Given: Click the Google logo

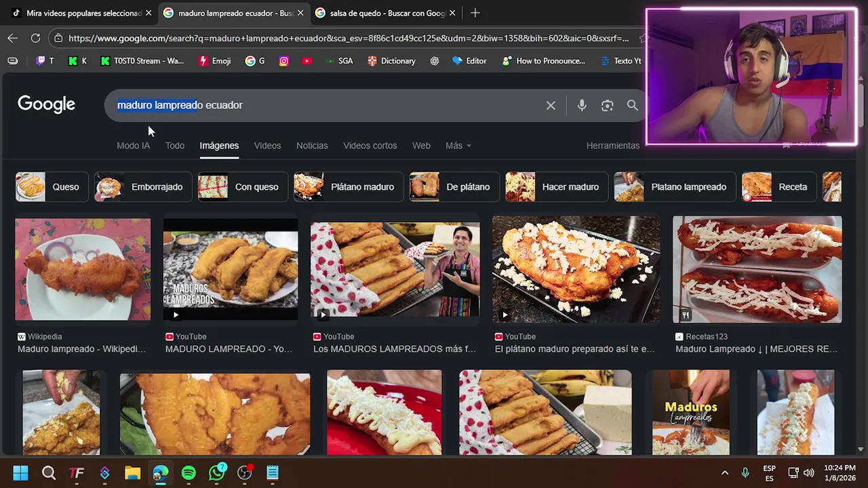Looking at the screenshot, I should coord(46,104).
